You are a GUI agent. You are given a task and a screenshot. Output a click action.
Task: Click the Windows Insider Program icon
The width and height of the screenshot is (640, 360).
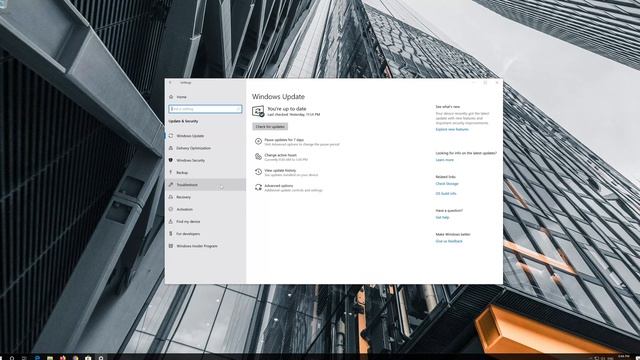tap(171, 246)
